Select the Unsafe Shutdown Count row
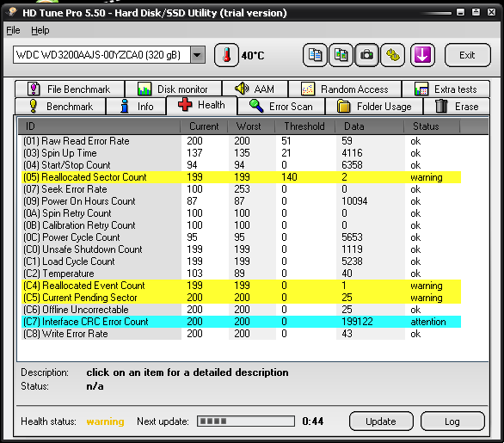The width and height of the screenshot is (504, 443). (241, 249)
